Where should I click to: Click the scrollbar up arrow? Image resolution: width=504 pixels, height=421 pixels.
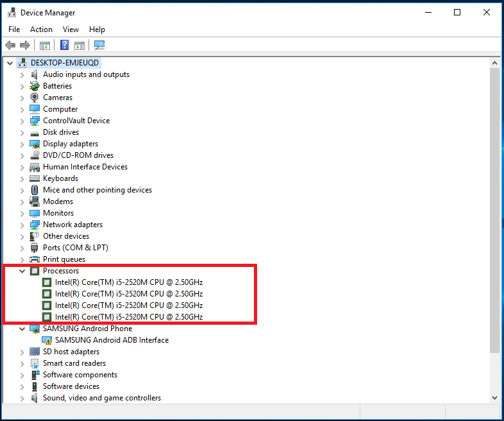(x=494, y=63)
